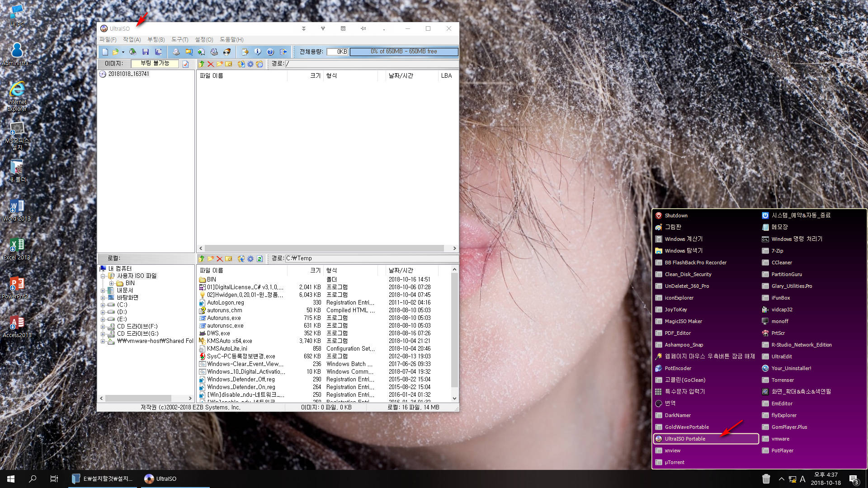Click the Mount to virtual drive icon
Screen dimensions: 868x488
click(x=214, y=52)
